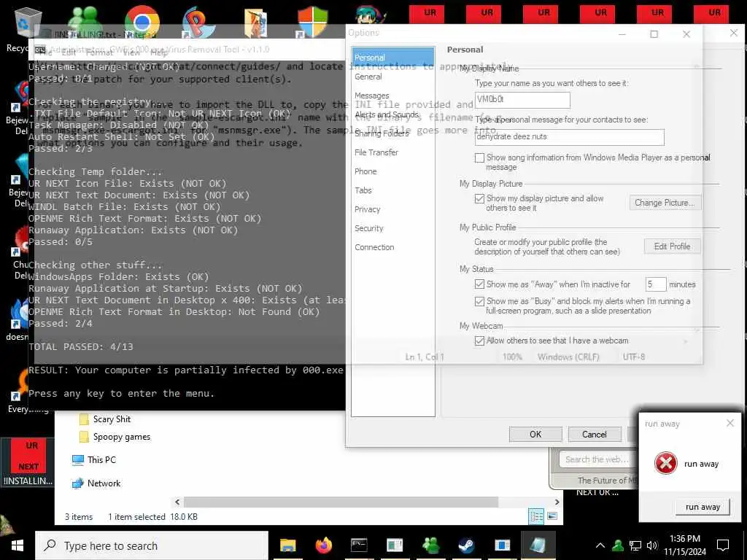Launch Google Chrome from the desktop

142,21
